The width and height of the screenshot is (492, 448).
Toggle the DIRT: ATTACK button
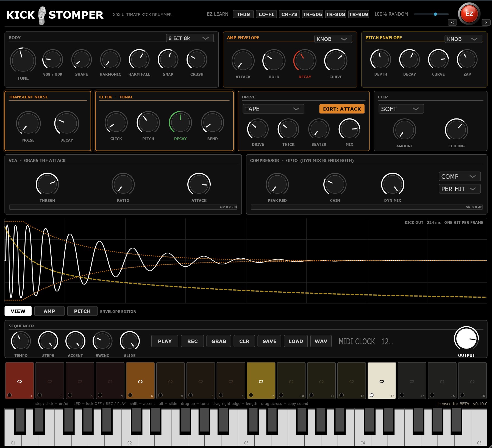click(x=342, y=109)
